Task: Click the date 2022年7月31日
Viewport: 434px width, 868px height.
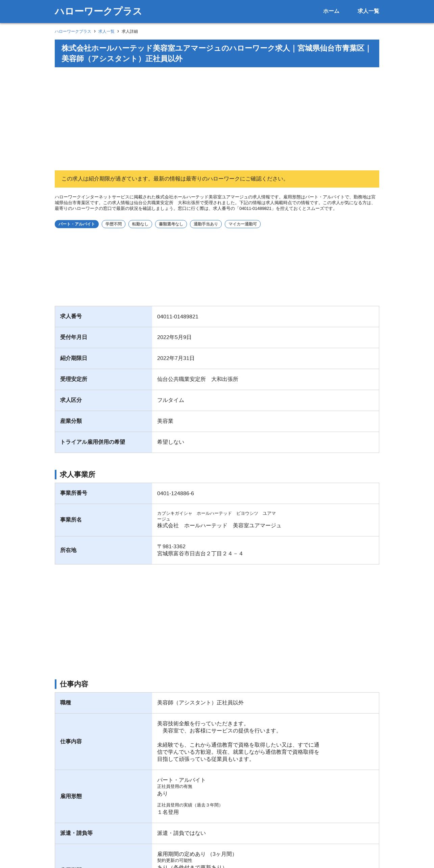Action: [176, 358]
